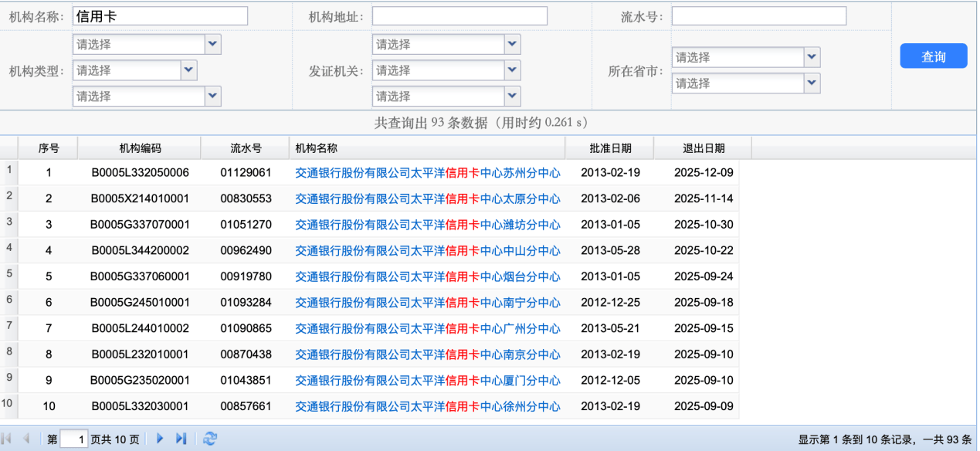The width and height of the screenshot is (980, 451).
Task: Click the next page arrow icon
Action: (x=161, y=439)
